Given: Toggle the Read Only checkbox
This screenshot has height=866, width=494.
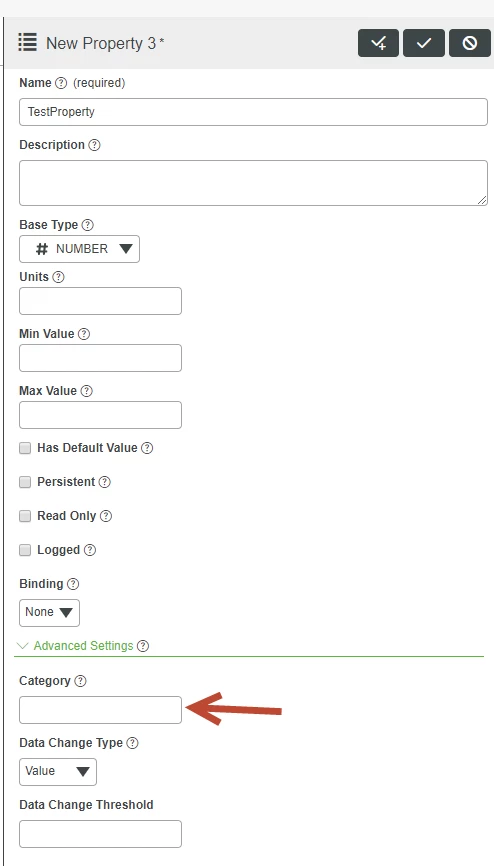Looking at the screenshot, I should 25,516.
